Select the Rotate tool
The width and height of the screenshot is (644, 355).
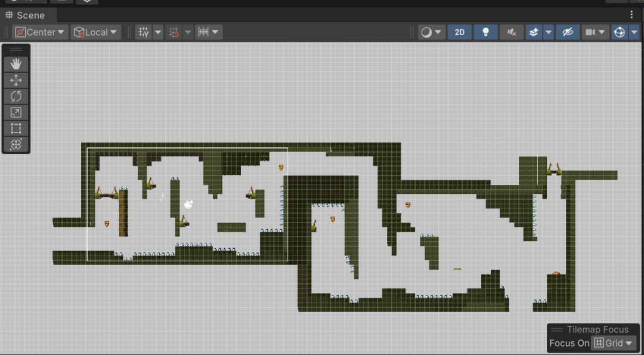pos(16,96)
